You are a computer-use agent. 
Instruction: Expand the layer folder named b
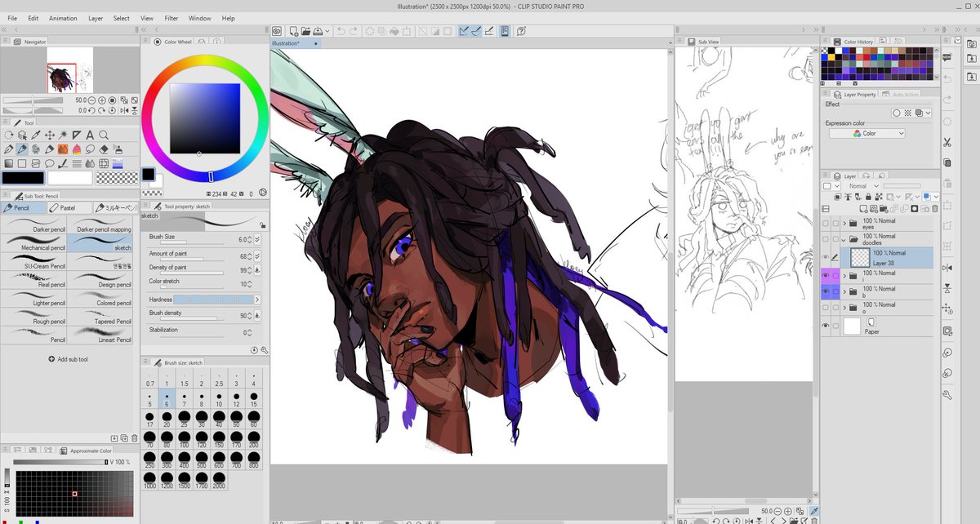tap(844, 292)
